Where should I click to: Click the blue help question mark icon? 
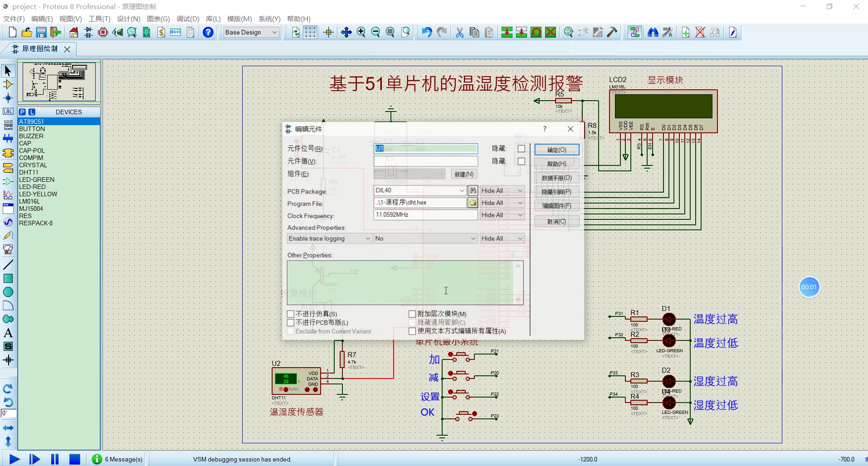[208, 32]
